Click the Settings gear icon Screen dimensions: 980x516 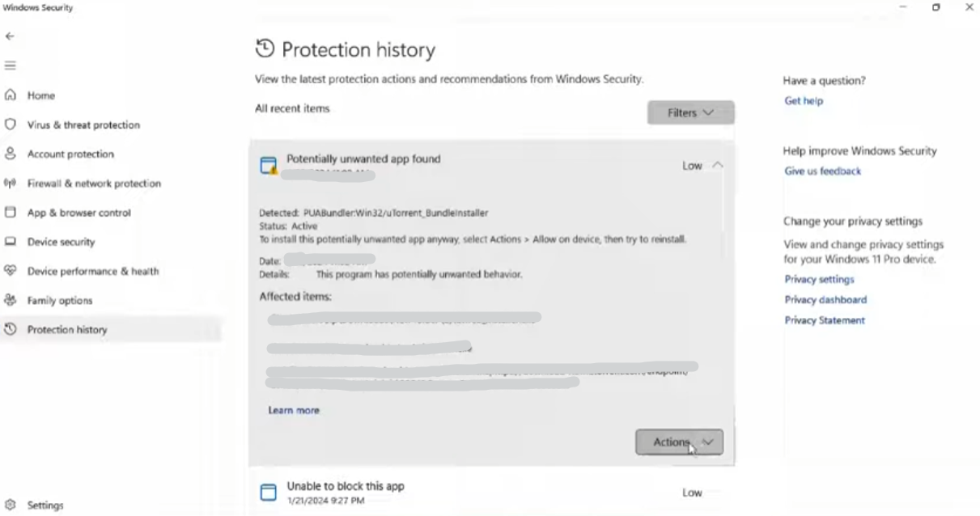11,505
